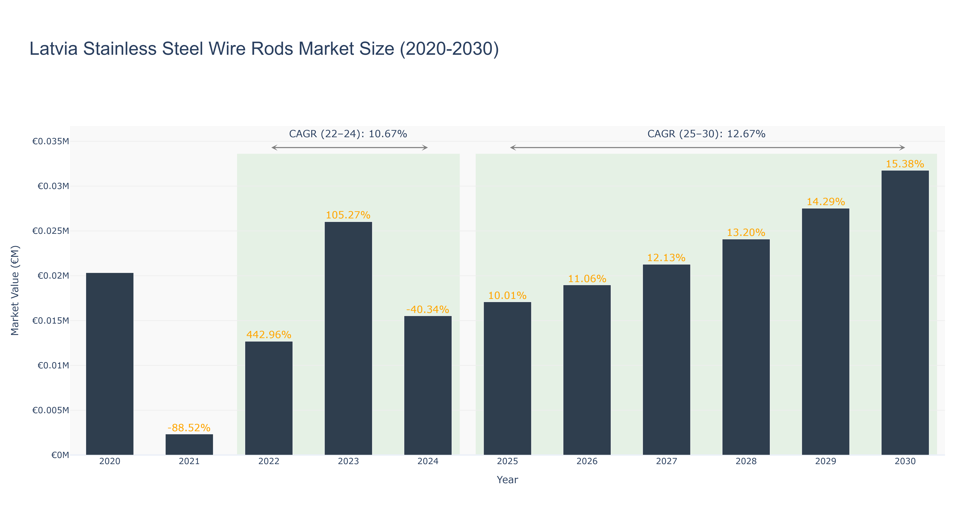The width and height of the screenshot is (980, 525).
Task: Click the CAGR (22–24): 10.67% annotation
Action: click(x=348, y=134)
